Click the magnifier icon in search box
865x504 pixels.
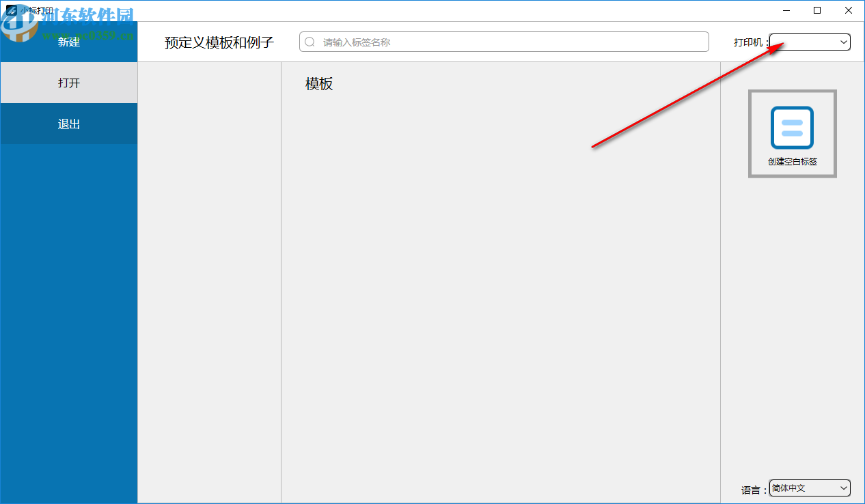click(x=310, y=42)
